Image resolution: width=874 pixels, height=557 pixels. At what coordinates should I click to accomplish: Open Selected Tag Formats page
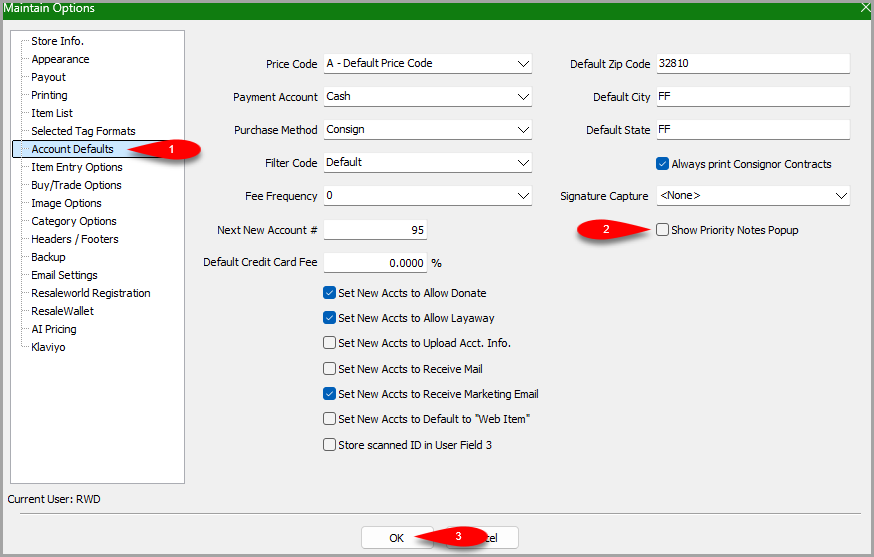click(83, 131)
